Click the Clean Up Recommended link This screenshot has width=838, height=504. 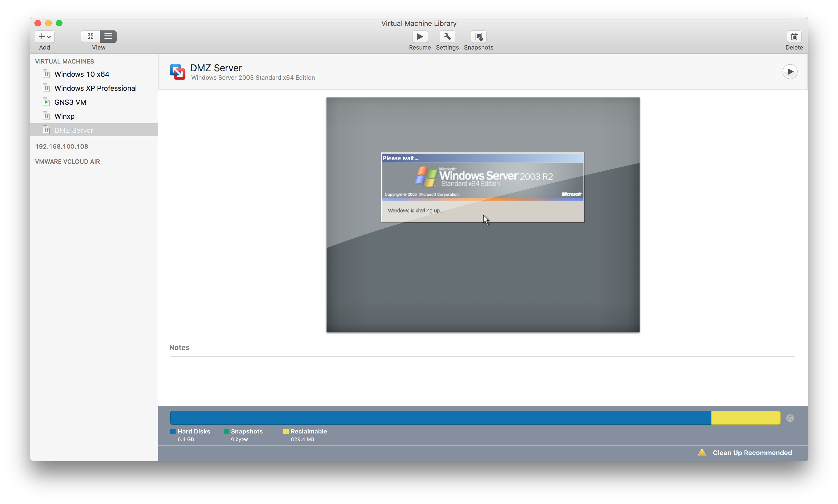(752, 453)
